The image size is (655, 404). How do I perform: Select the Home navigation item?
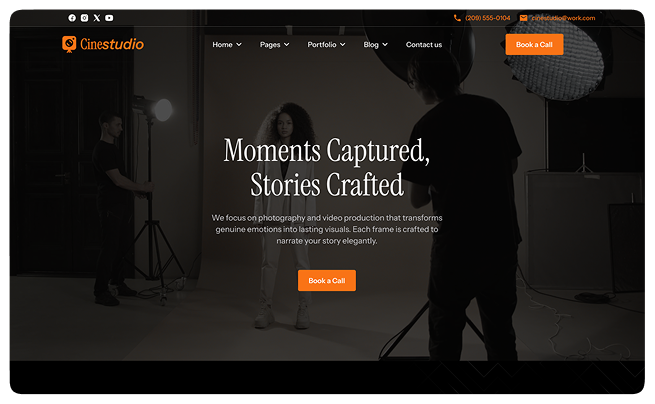coord(222,45)
